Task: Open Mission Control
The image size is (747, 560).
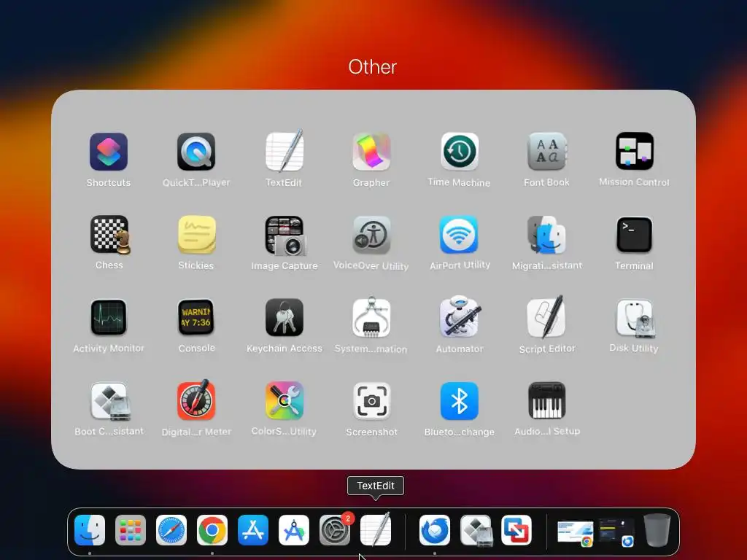Action: tap(634, 152)
